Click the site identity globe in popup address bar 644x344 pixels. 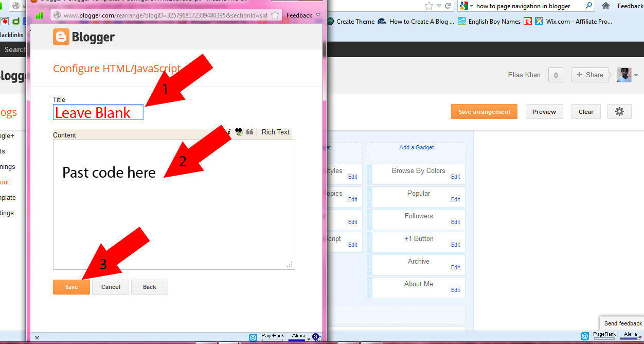(x=57, y=15)
